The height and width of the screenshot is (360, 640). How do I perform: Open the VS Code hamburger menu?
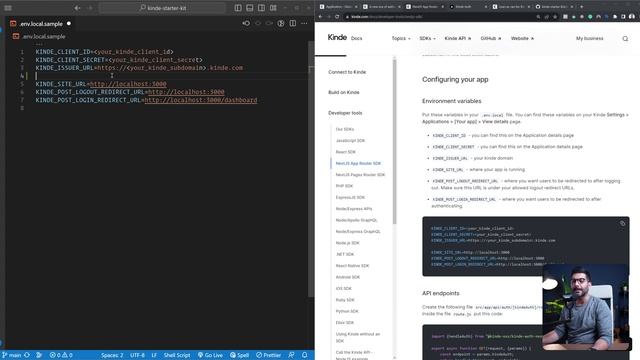point(8,8)
